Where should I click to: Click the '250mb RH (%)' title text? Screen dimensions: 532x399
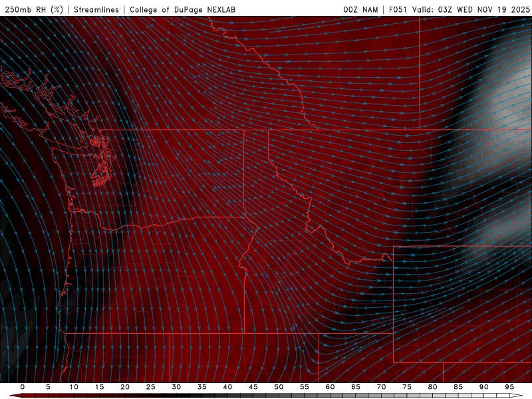pyautogui.click(x=34, y=9)
